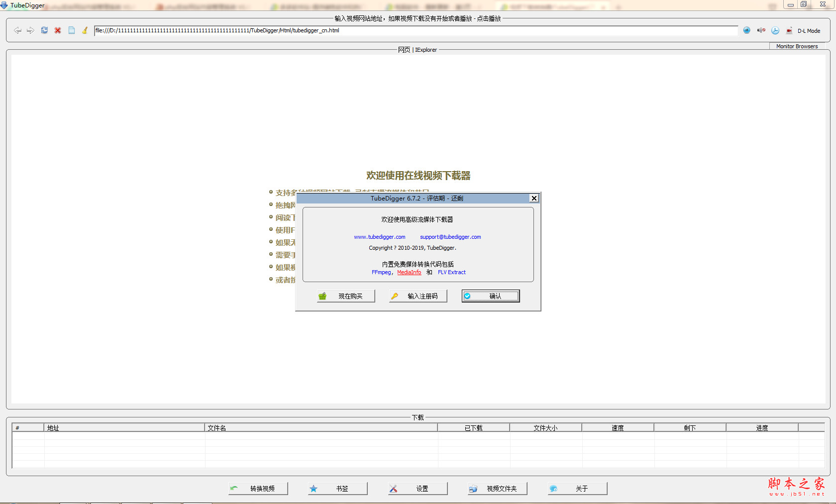Click the 关于 about button
The height and width of the screenshot is (504, 836).
(x=578, y=489)
